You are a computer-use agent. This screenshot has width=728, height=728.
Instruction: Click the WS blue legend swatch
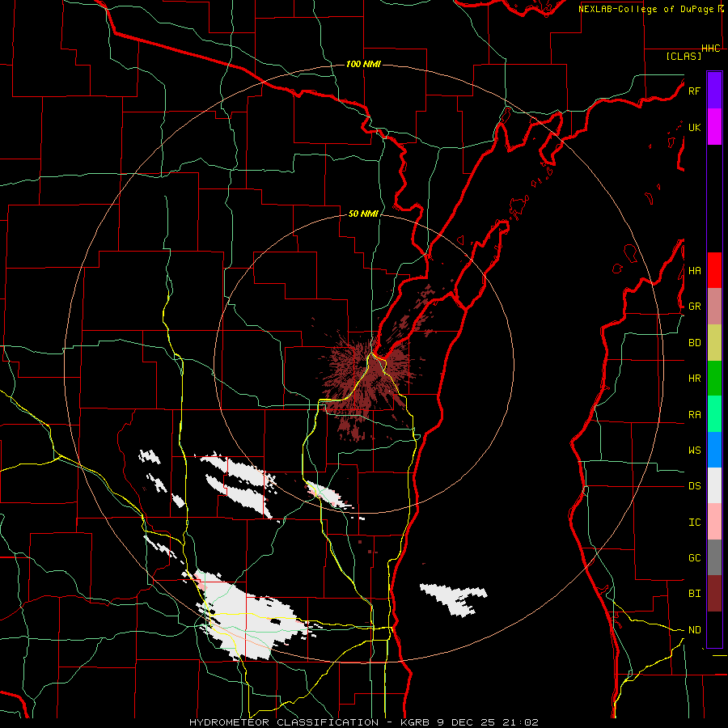click(x=714, y=450)
